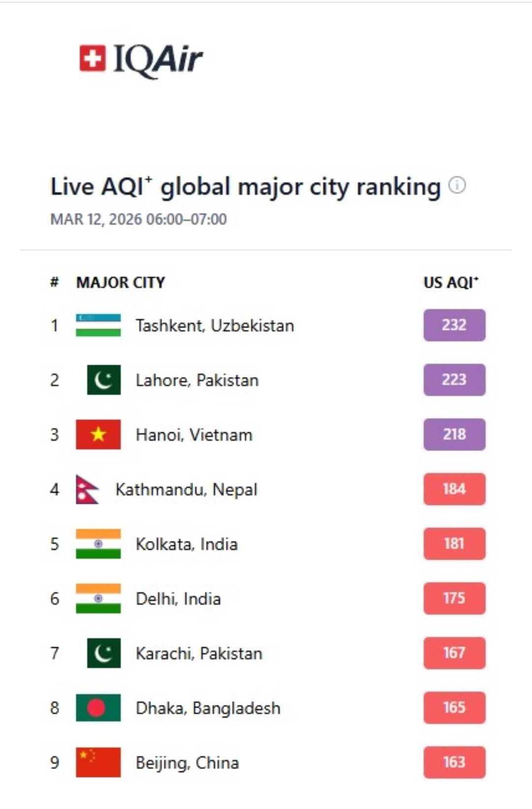Click the purple 232 AQI badge
The height and width of the screenshot is (809, 532).
(x=454, y=325)
